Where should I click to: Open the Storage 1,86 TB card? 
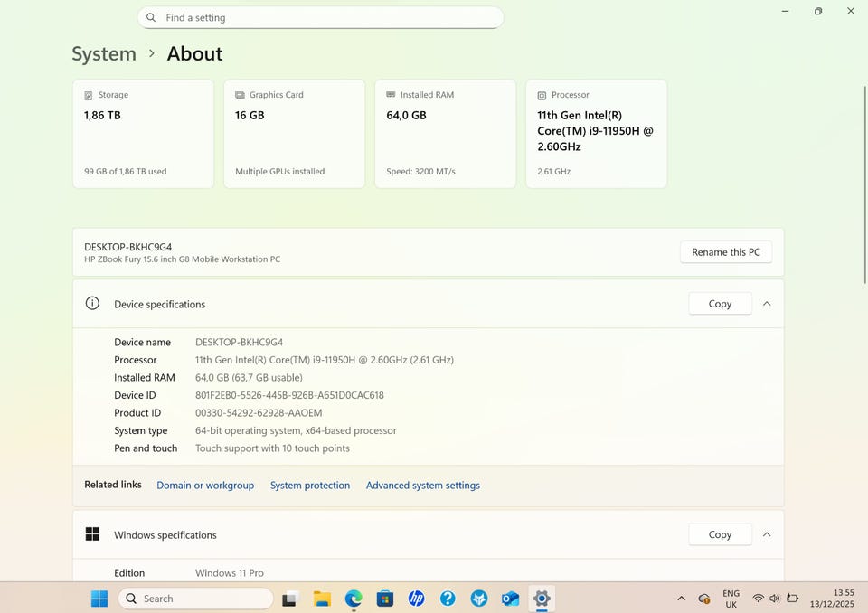pos(144,134)
